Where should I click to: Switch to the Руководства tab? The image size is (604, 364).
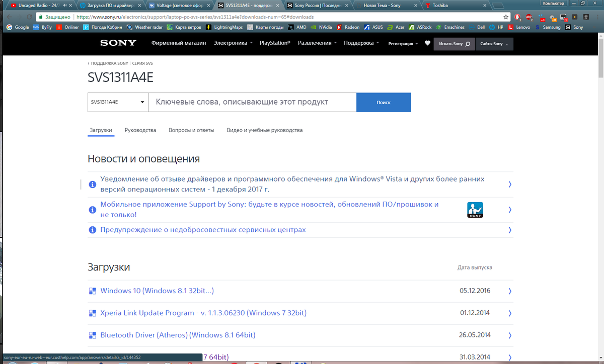coord(140,130)
